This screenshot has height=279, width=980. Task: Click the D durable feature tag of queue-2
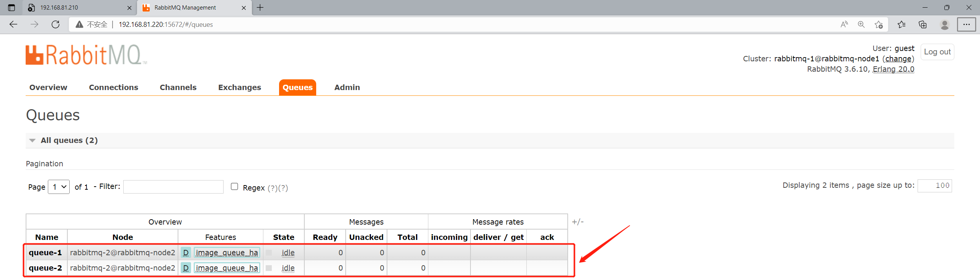(x=186, y=268)
